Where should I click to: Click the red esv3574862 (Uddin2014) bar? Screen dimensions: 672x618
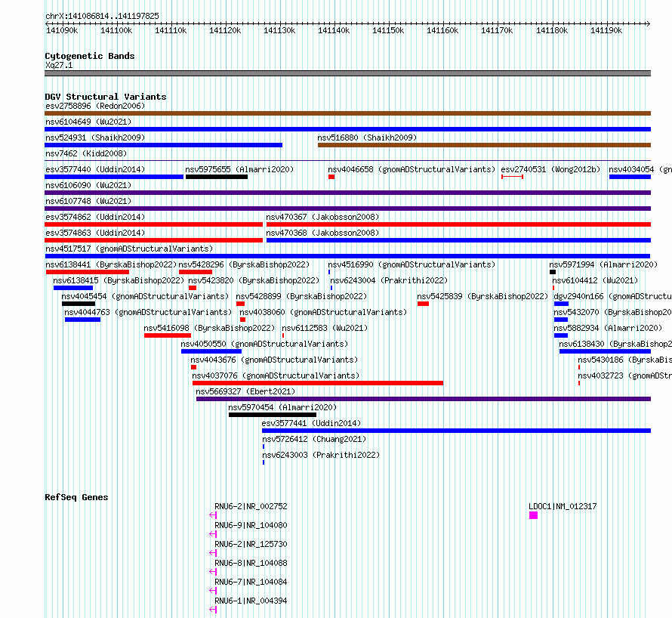153,224
